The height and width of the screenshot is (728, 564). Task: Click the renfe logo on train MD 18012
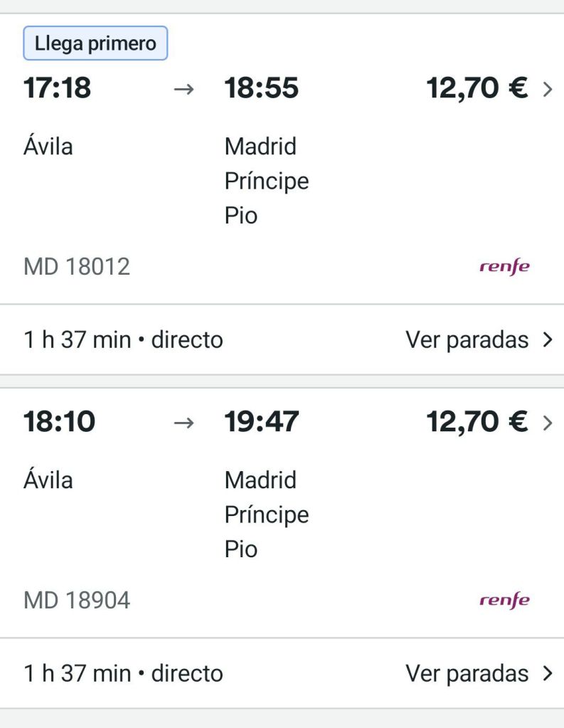click(x=504, y=267)
